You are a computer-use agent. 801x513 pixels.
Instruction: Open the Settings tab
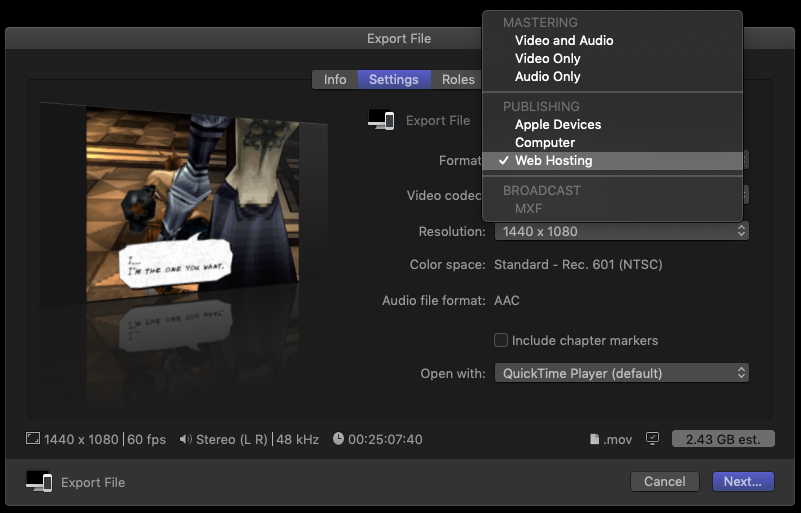coord(394,80)
